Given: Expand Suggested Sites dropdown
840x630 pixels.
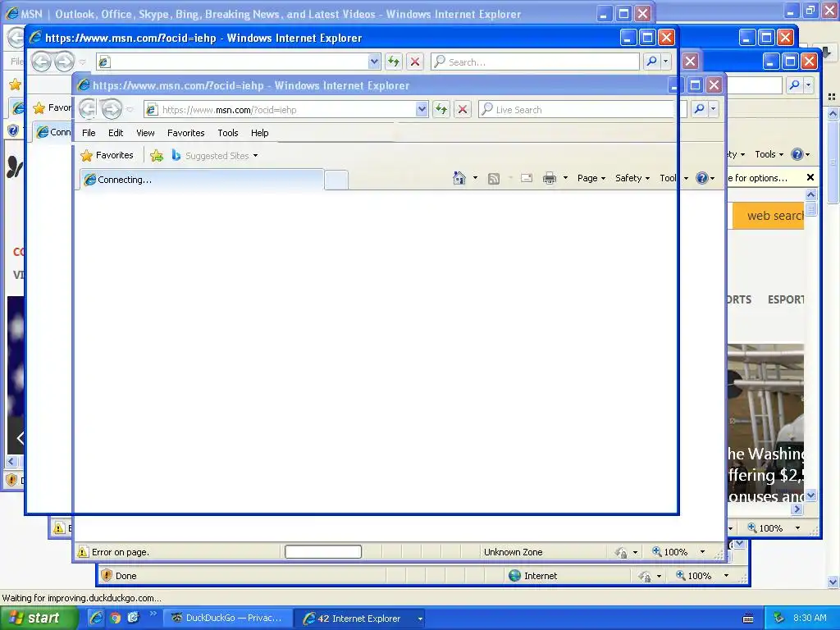Looking at the screenshot, I should point(256,156).
